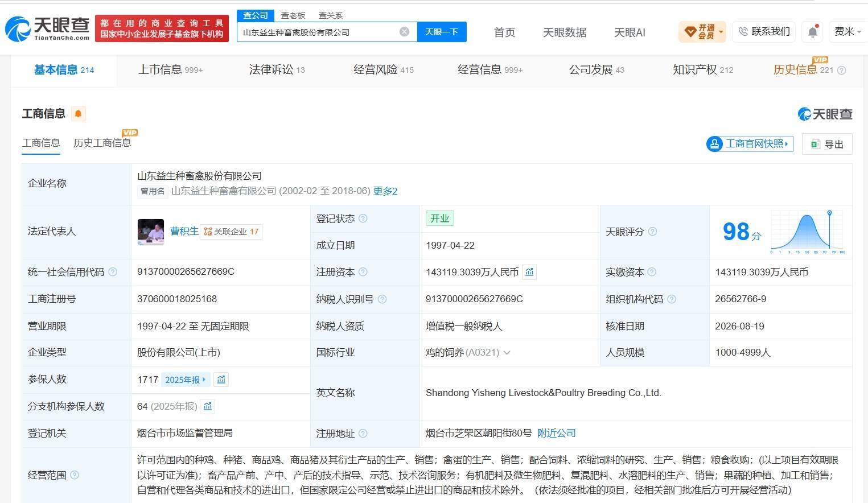Open legal representative 曹积生 photo
The image size is (868, 503).
(151, 232)
